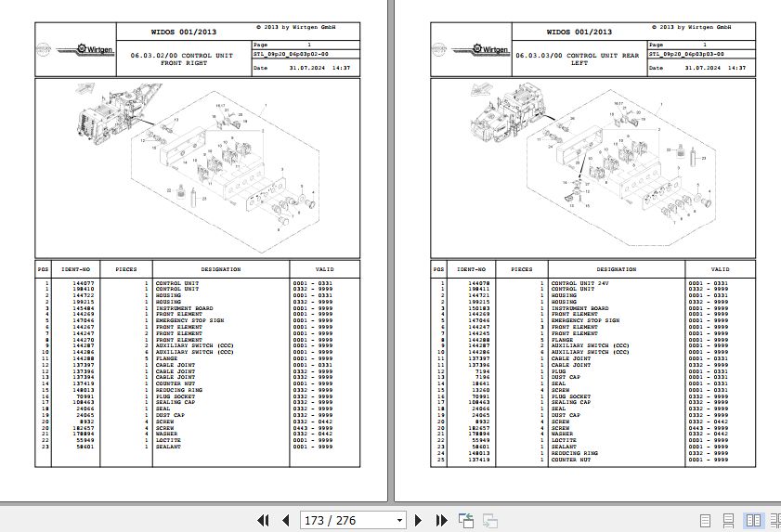Select ident number 150183

(478, 308)
